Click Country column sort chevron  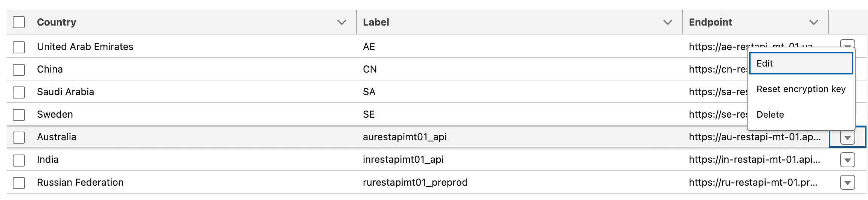click(x=341, y=22)
